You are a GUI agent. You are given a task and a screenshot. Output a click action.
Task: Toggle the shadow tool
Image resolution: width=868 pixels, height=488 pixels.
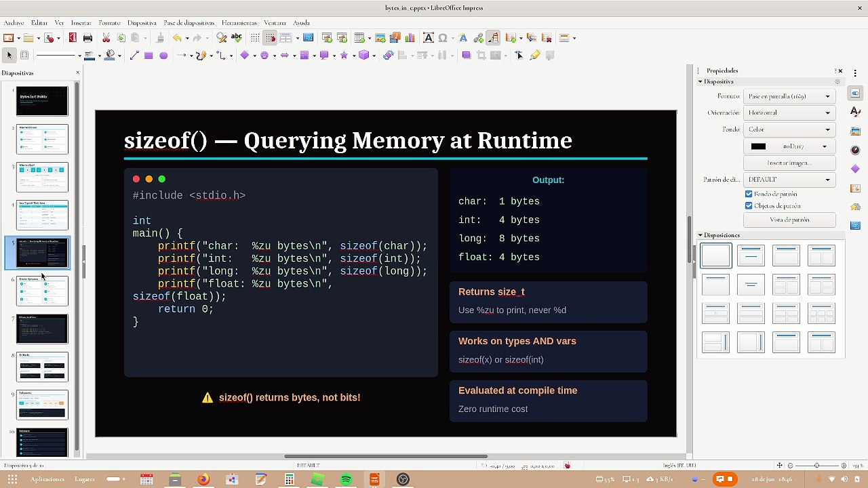(466, 56)
